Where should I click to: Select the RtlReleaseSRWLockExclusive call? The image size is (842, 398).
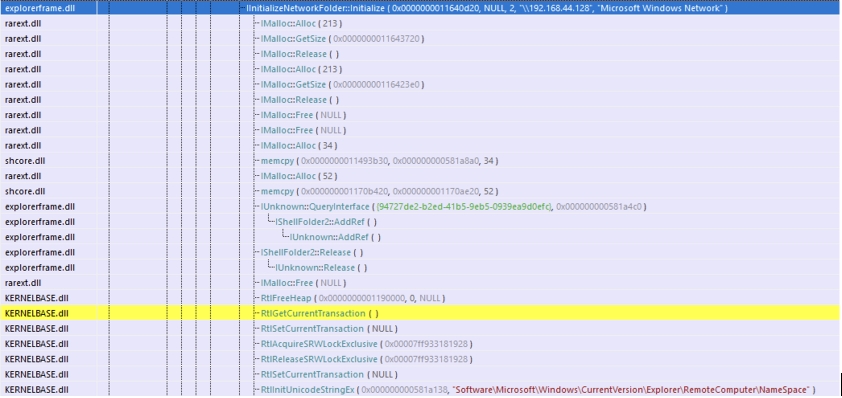coord(367,359)
